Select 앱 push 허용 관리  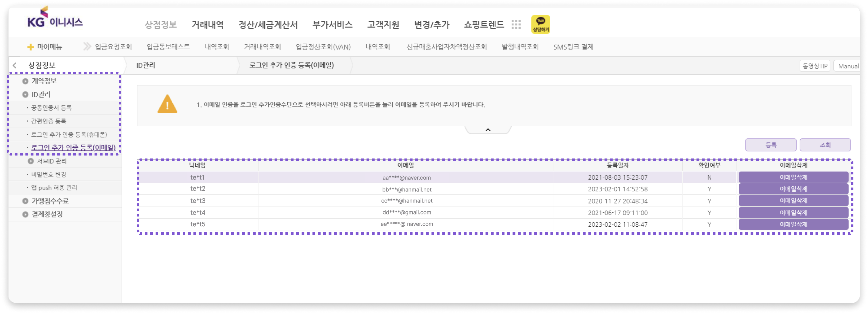[x=54, y=188]
